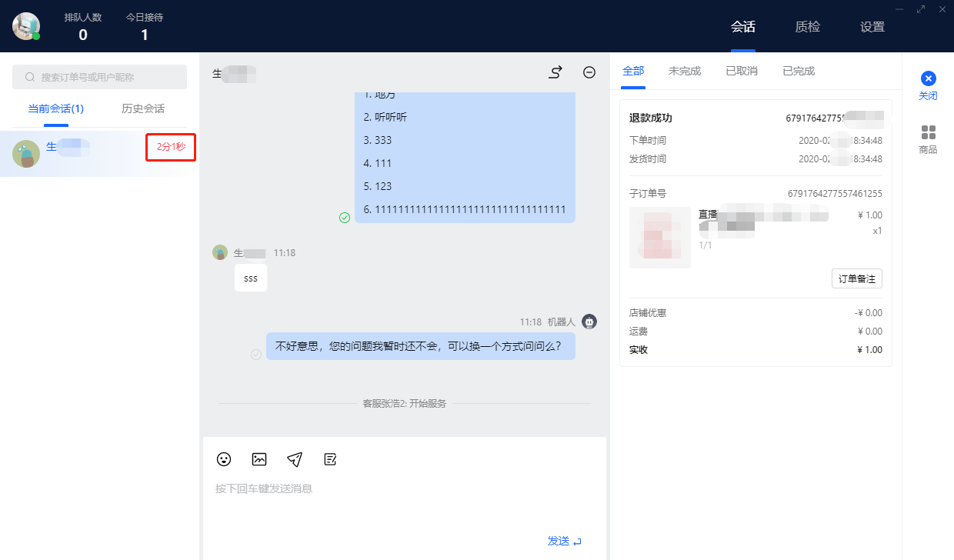The height and width of the screenshot is (560, 954).
Task: Select 当前会话(1) tab
Action: (56, 108)
